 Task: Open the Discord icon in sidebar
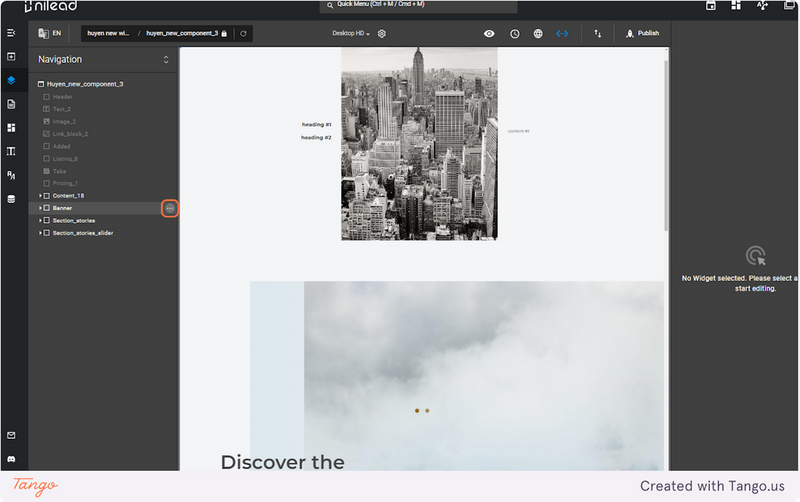(x=11, y=459)
